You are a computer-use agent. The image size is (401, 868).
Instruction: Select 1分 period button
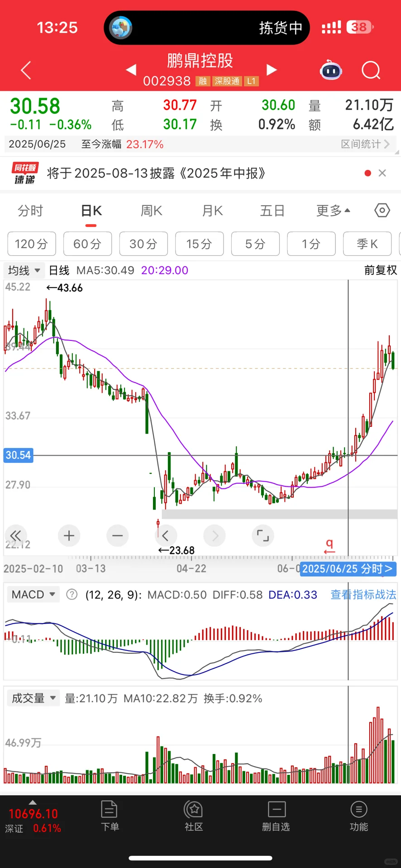coord(311,244)
